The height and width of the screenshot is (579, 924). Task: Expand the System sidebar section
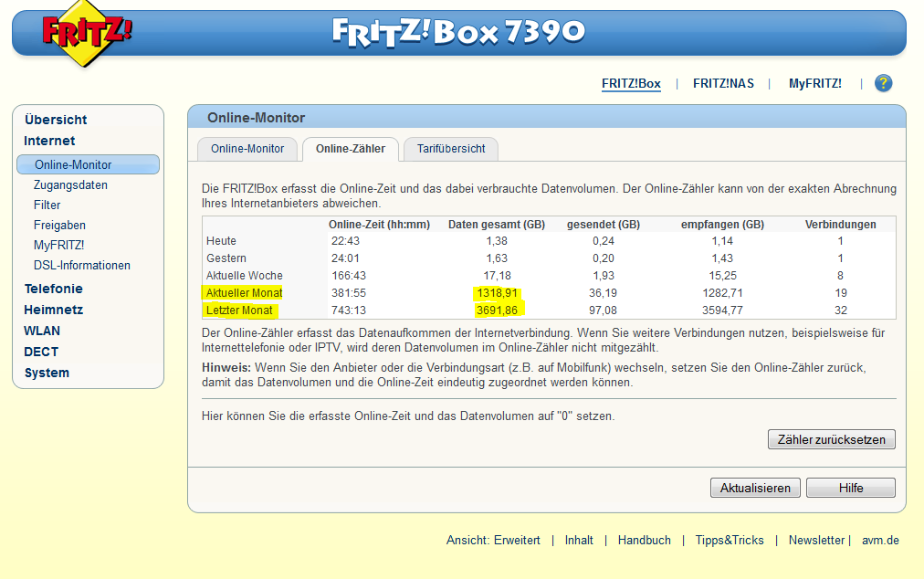(47, 374)
